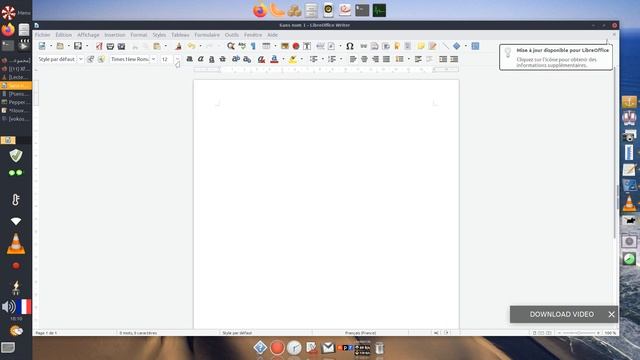The width and height of the screenshot is (640, 360).
Task: Click the New document icon
Action: [x=42, y=46]
